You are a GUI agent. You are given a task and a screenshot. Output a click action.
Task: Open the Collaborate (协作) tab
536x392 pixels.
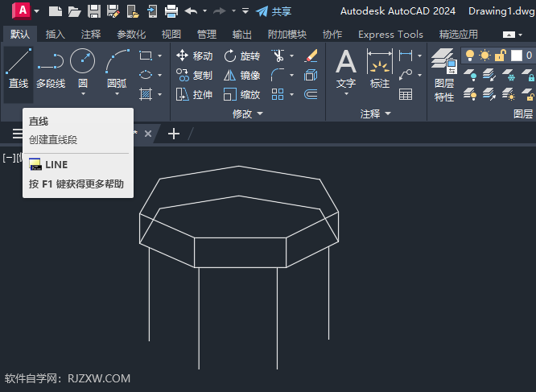click(x=332, y=34)
